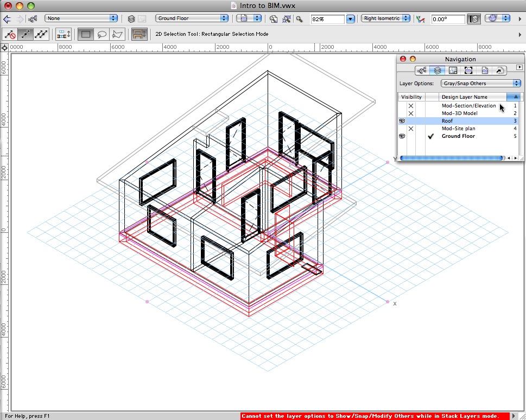526x420 pixels.
Task: Click the Navigation palette horizontal scrollbar
Action: (x=451, y=158)
